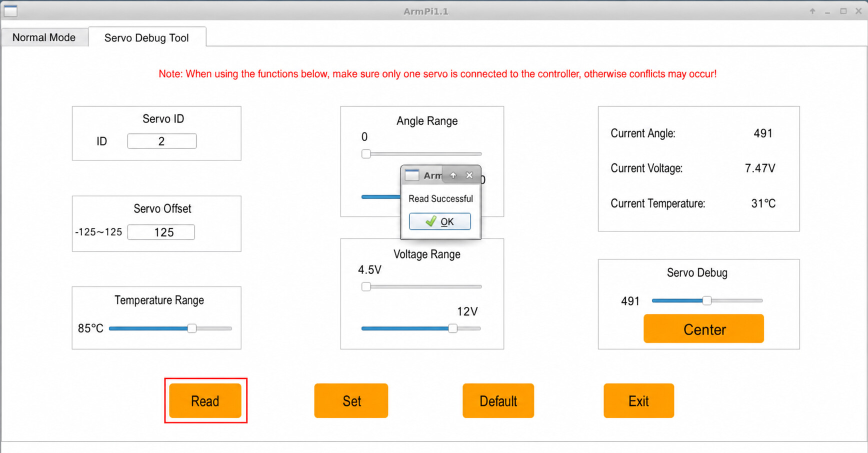Screen dimensions: 868x453
Task: Click the dialog's up-arrow shade icon
Action: (x=453, y=175)
